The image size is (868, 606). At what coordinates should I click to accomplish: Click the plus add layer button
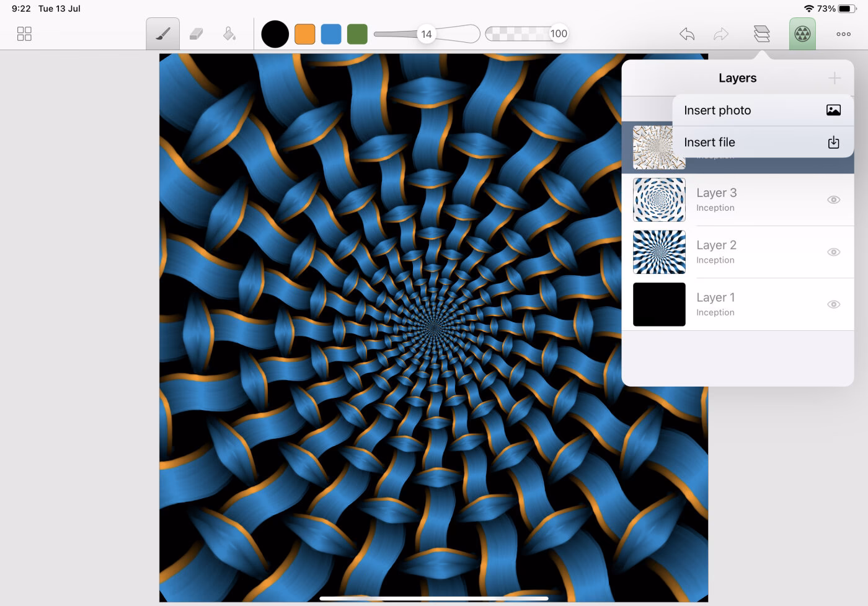tap(835, 78)
